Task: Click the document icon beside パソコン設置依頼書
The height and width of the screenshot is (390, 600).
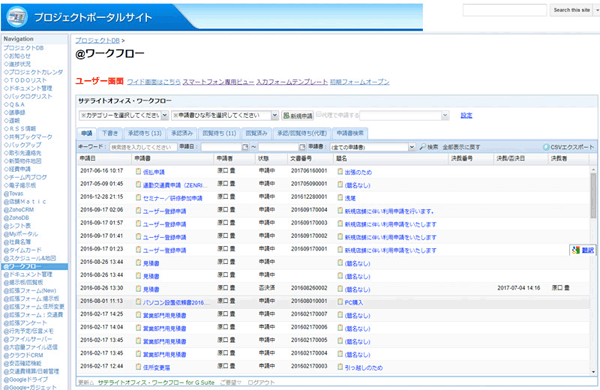Action: (139, 302)
